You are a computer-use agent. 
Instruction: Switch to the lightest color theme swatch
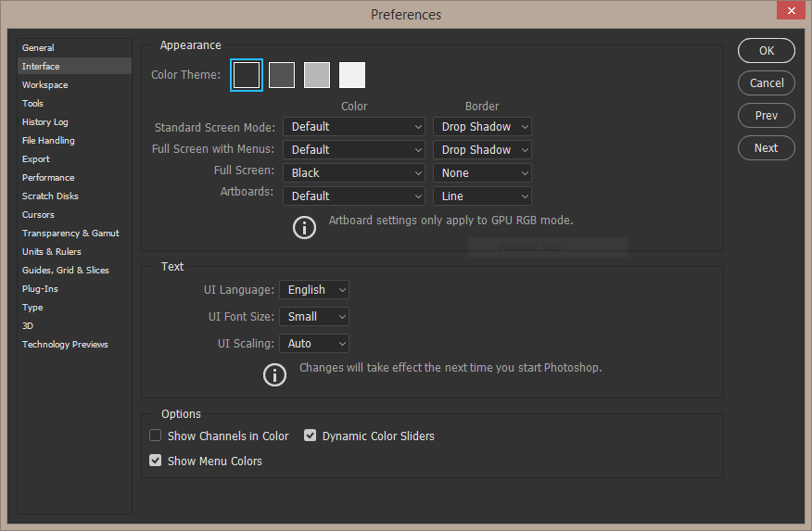click(352, 75)
